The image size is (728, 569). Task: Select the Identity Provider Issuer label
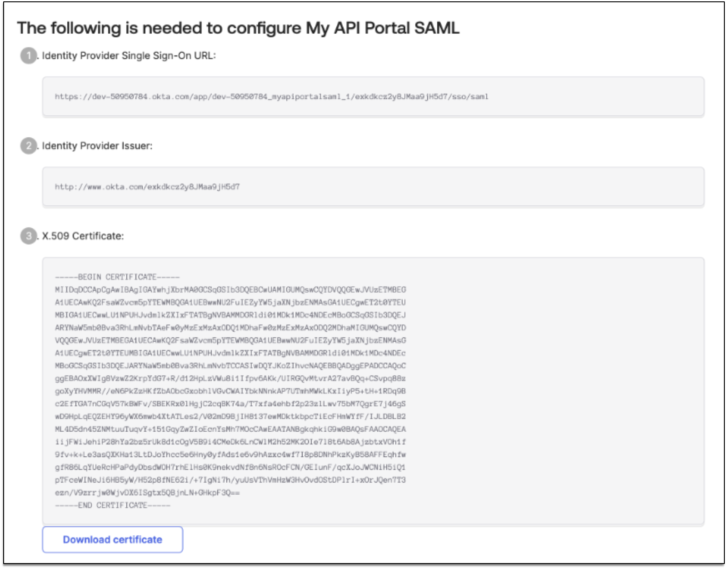[x=97, y=146]
